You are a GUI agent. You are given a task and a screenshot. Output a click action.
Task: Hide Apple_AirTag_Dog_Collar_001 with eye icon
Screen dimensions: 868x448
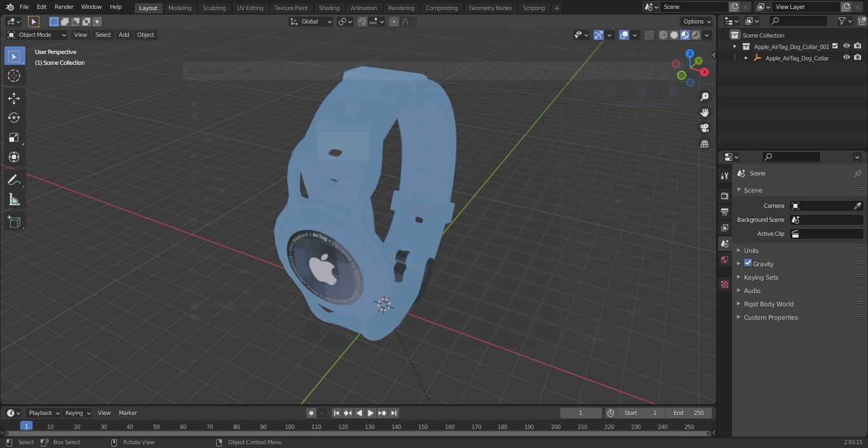846,46
